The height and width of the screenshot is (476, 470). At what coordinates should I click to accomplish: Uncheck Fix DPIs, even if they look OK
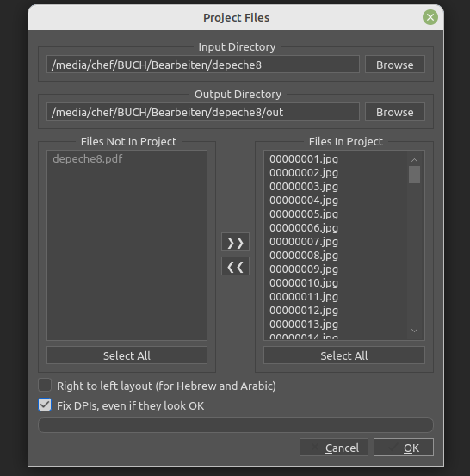click(x=45, y=405)
